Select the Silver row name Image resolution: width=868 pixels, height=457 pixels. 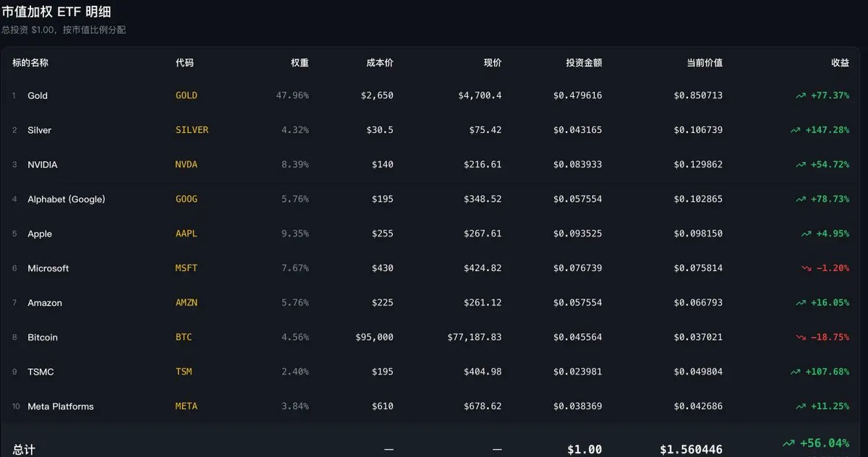(39, 130)
